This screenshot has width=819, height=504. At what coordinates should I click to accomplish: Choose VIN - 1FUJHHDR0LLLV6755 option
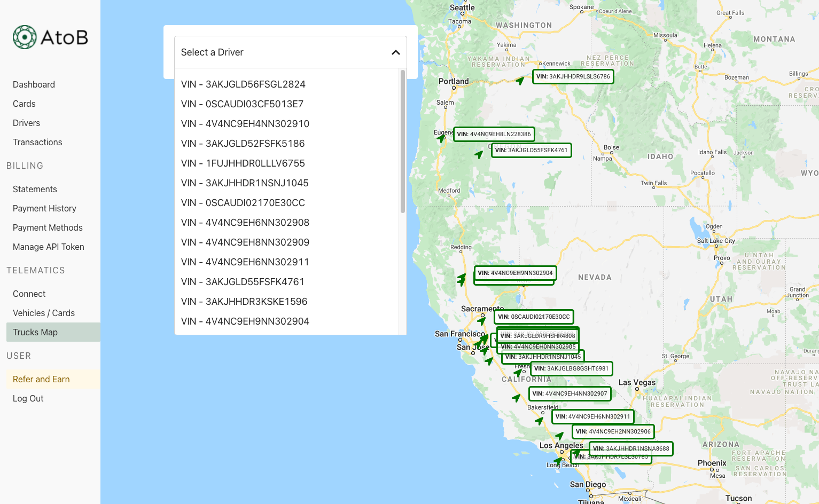286,163
